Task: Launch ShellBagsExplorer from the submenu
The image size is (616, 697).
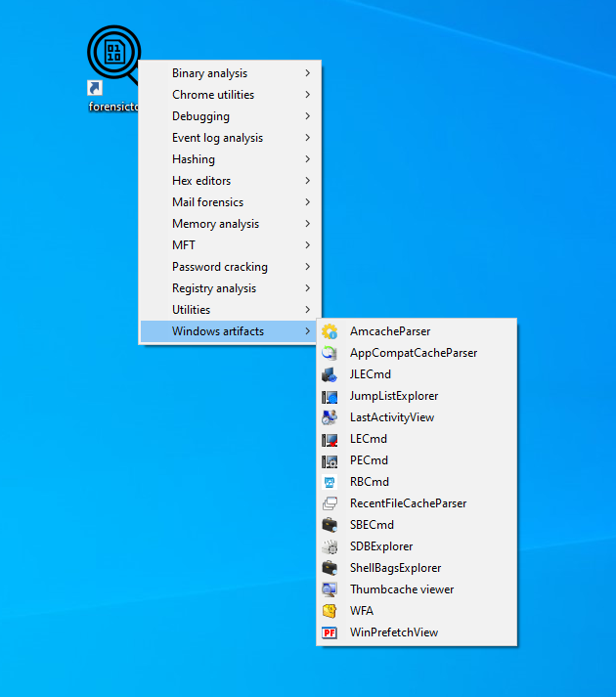Action: (417, 568)
